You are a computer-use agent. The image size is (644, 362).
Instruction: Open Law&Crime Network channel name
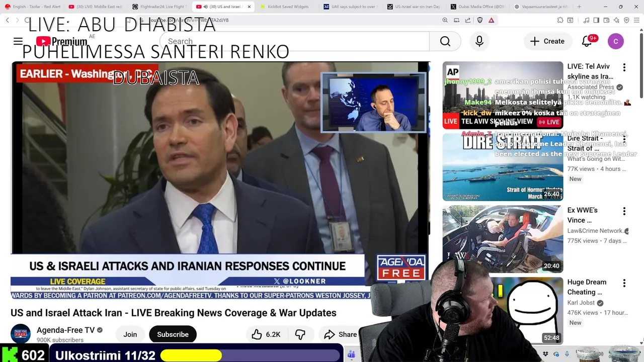click(x=595, y=231)
